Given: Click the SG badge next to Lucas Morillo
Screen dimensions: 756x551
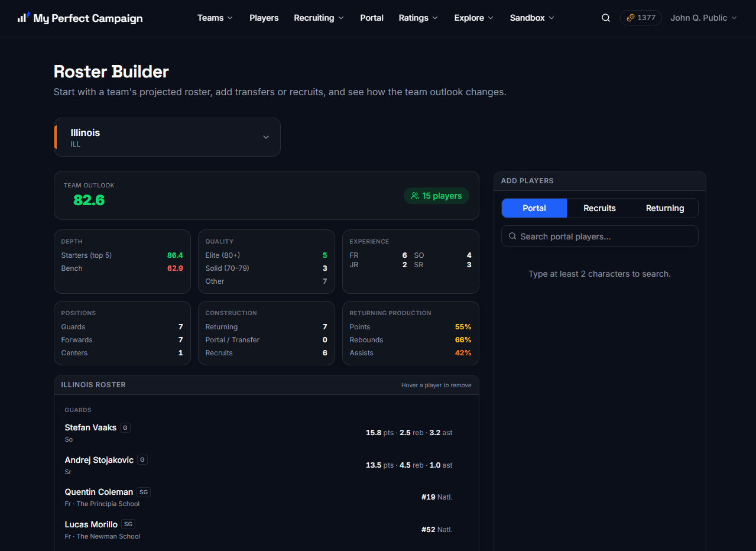Looking at the screenshot, I should tap(128, 524).
